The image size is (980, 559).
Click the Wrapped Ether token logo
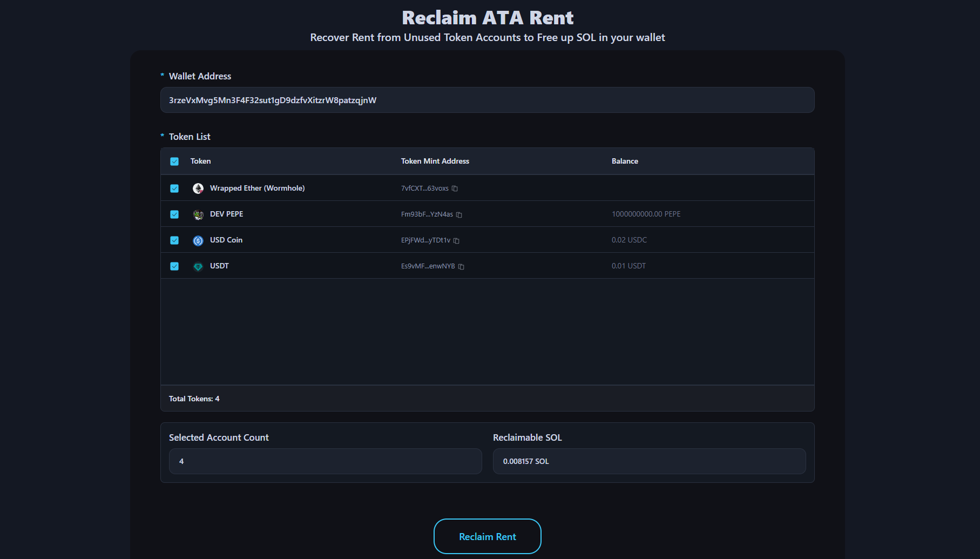pyautogui.click(x=198, y=188)
